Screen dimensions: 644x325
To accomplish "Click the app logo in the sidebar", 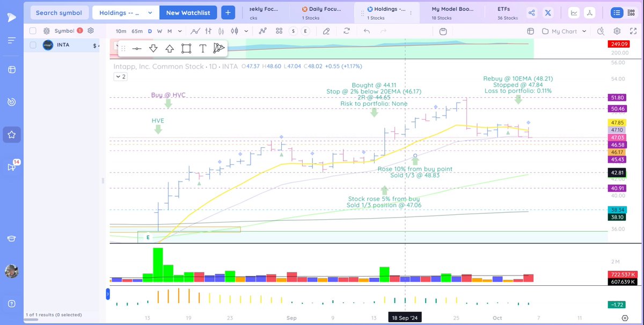I will (12, 17).
